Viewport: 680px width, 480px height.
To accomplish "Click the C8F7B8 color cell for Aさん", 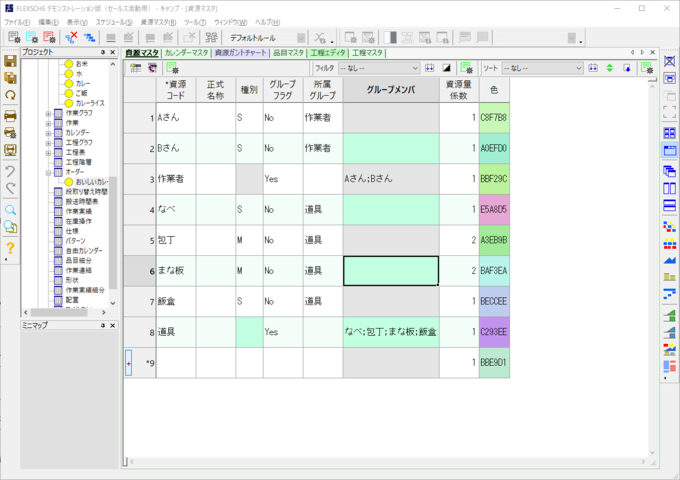I will (494, 117).
